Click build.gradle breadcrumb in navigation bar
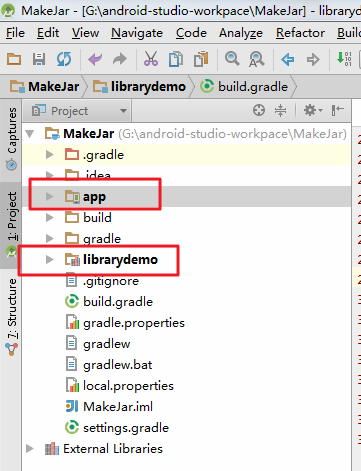Image resolution: width=361 pixels, height=471 pixels. pos(244,87)
